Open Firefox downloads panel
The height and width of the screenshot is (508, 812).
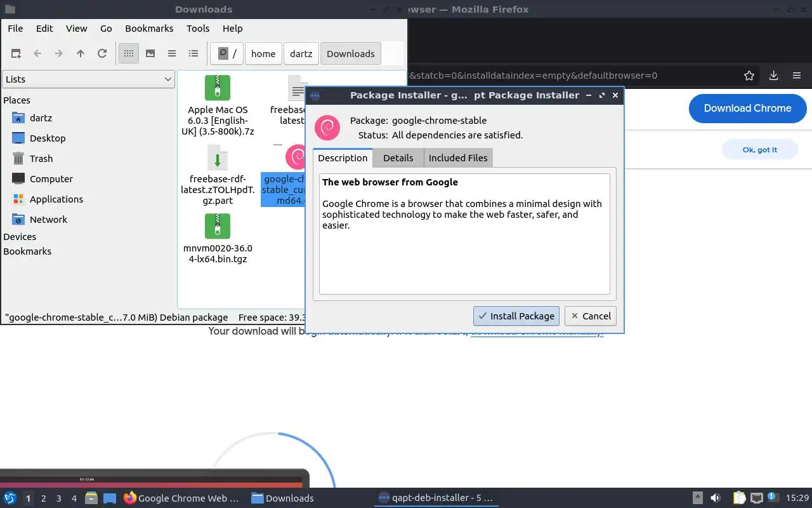pyautogui.click(x=773, y=76)
